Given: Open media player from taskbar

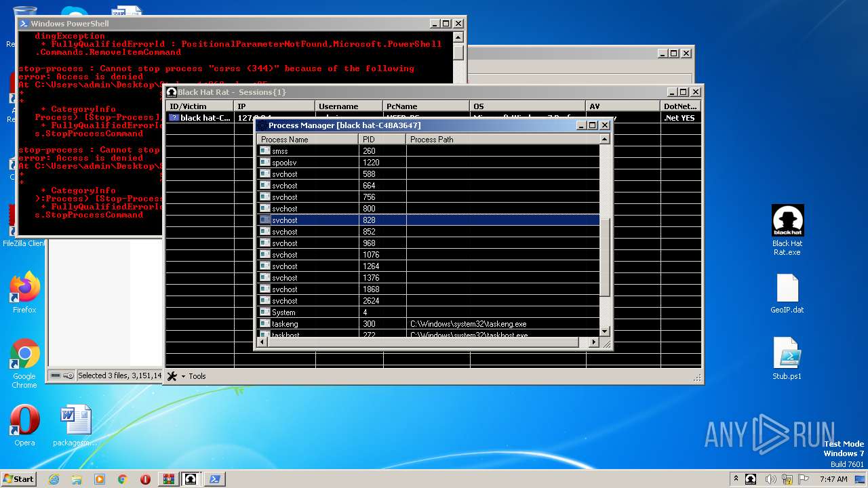Looking at the screenshot, I should click(x=100, y=479).
